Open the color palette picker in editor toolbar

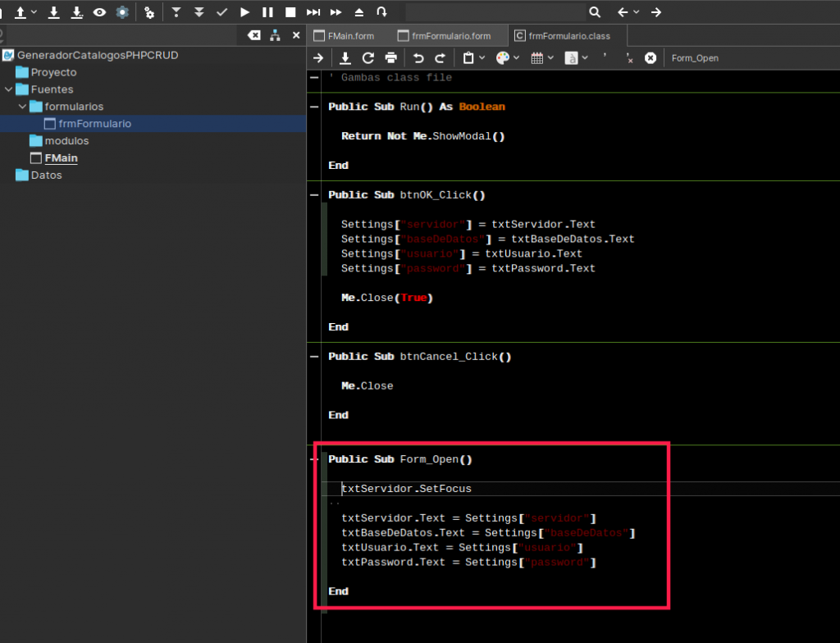tap(502, 58)
